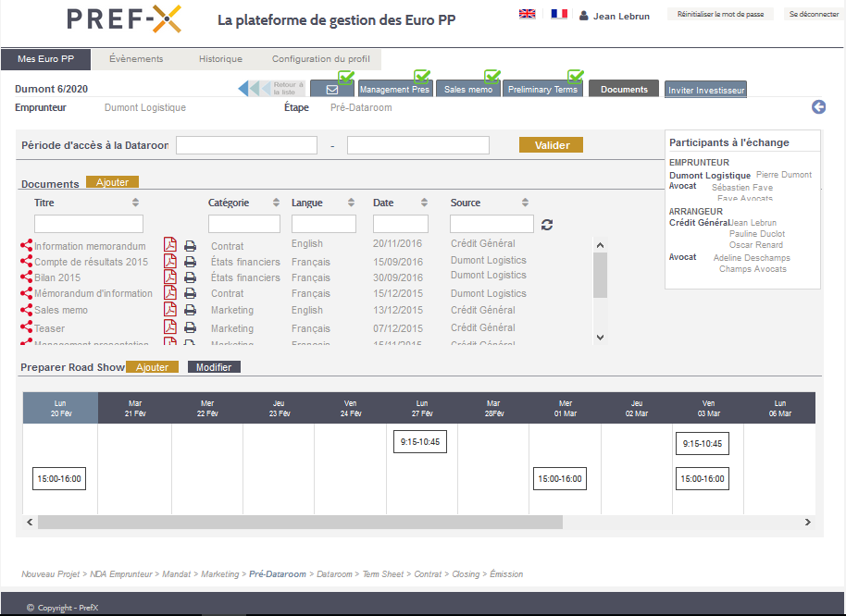Click Ajouter next to Documents
Image resolution: width=846 pixels, height=616 pixels.
coord(112,182)
